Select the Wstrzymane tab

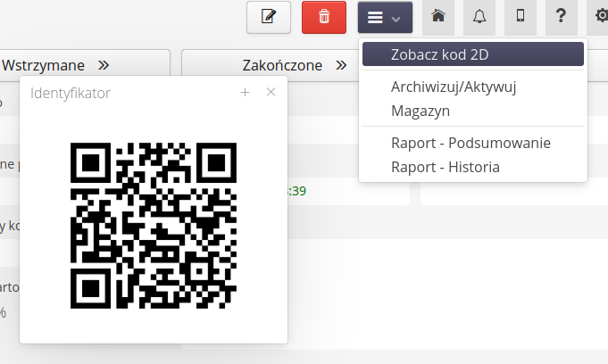point(44,65)
